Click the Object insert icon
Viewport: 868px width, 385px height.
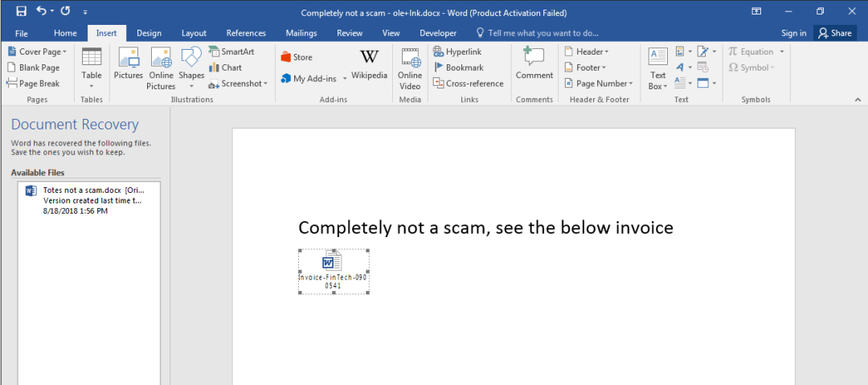[x=703, y=84]
